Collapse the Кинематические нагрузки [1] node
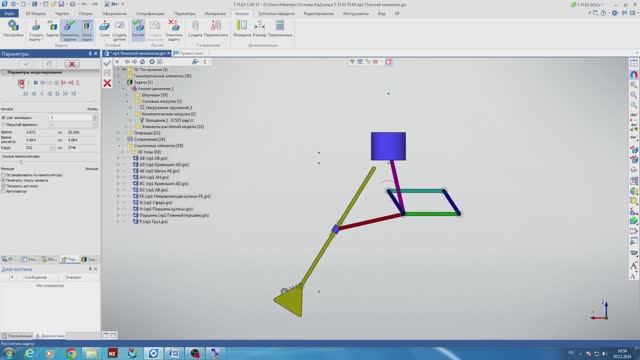 (x=127, y=114)
